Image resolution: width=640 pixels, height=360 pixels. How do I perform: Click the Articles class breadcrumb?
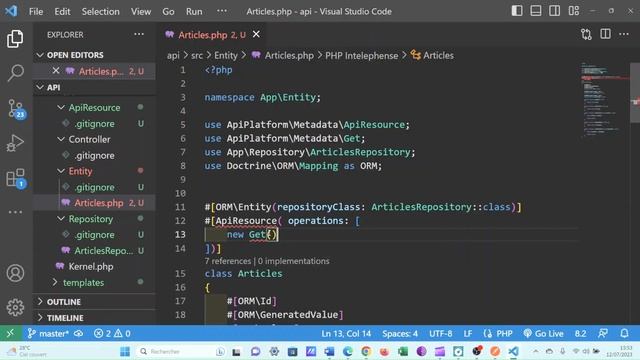(x=432, y=56)
